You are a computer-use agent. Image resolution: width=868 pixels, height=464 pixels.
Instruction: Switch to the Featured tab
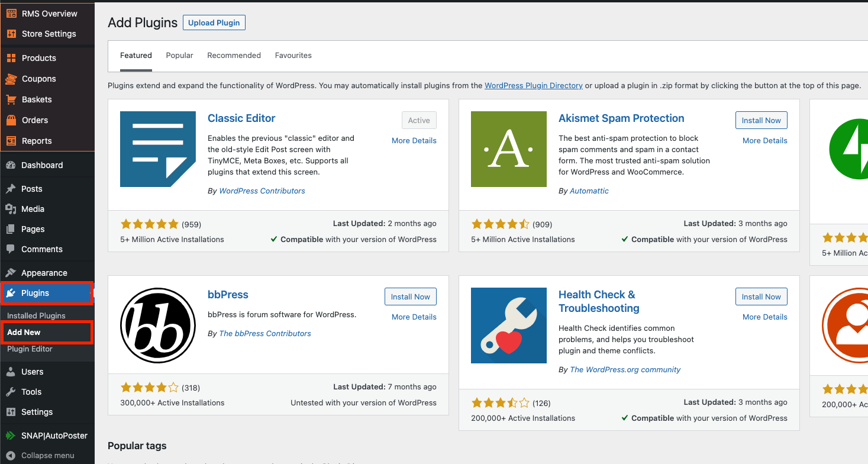136,55
